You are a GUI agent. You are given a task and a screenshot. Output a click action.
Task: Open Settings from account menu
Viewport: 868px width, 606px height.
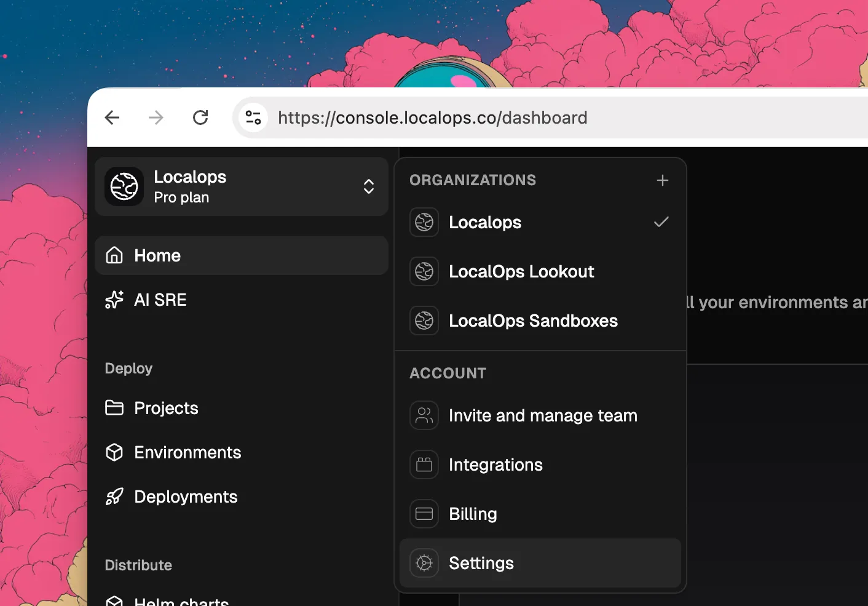pos(540,563)
